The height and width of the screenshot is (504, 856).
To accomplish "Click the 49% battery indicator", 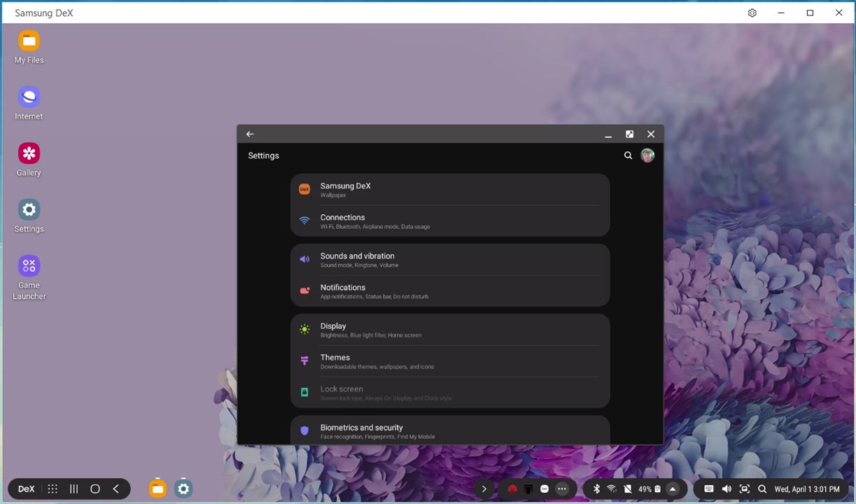I will pos(649,489).
